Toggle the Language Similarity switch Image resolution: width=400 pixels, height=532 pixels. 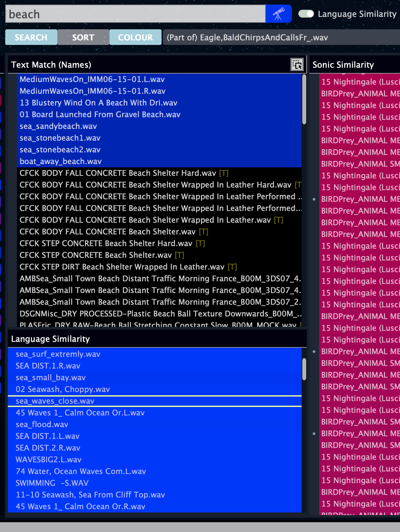pos(306,14)
